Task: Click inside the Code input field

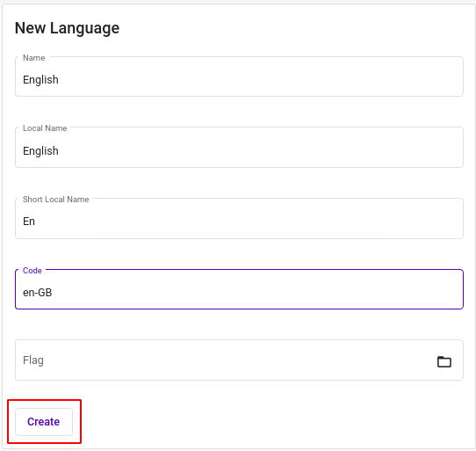Action: click(239, 289)
